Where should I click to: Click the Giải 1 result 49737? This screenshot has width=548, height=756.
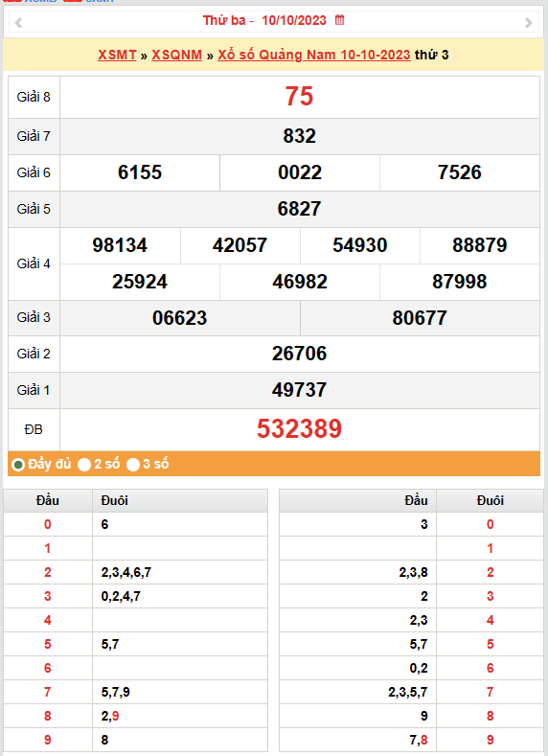299,390
